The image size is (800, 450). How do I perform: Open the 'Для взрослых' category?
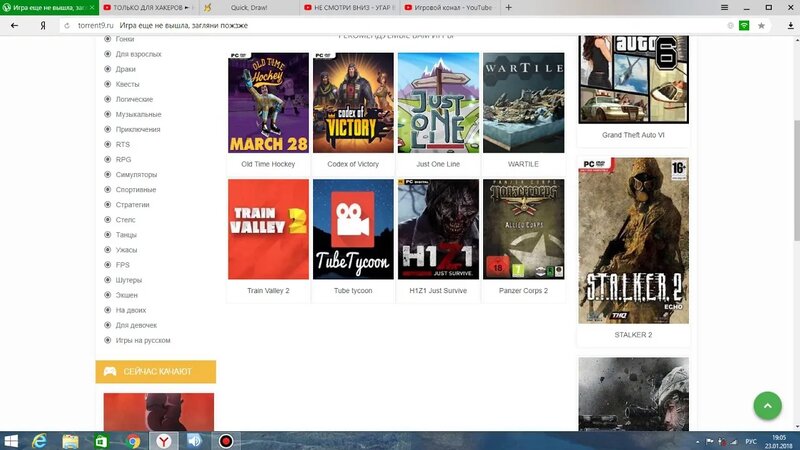(x=138, y=54)
